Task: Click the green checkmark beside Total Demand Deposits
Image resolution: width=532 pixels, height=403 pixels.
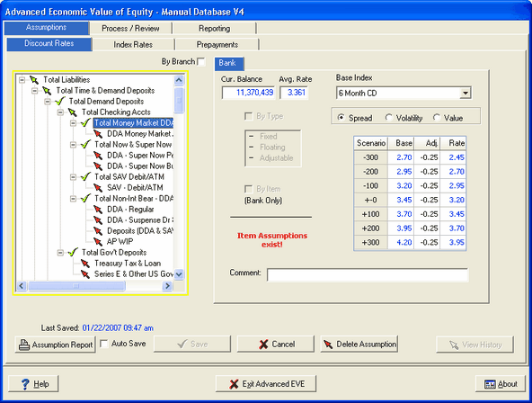Action: 59,101
